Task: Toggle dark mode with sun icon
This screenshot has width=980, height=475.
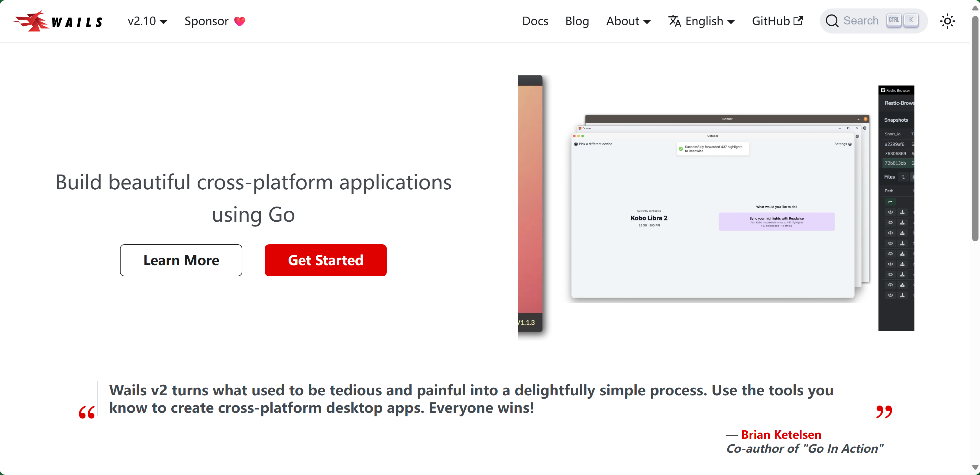Action: click(x=947, y=21)
